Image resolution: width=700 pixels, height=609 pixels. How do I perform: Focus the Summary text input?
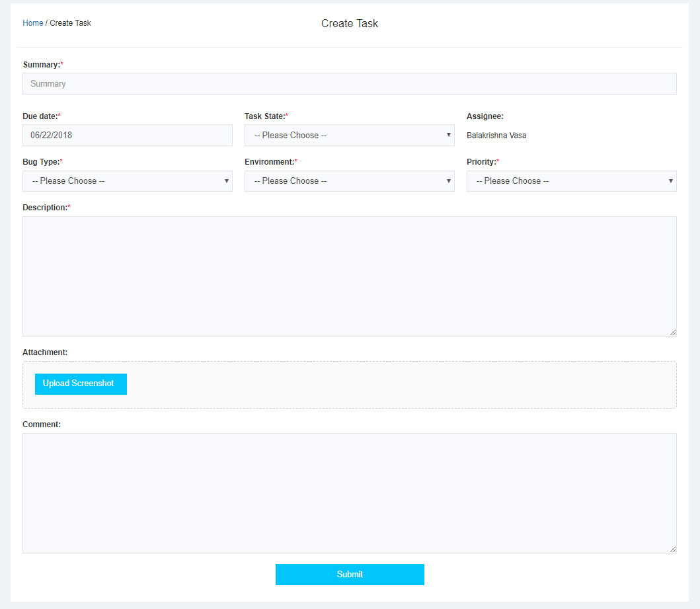coord(349,84)
